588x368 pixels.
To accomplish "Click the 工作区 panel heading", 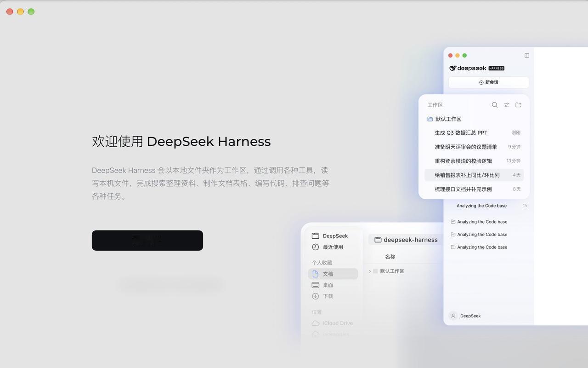I will tap(435, 105).
